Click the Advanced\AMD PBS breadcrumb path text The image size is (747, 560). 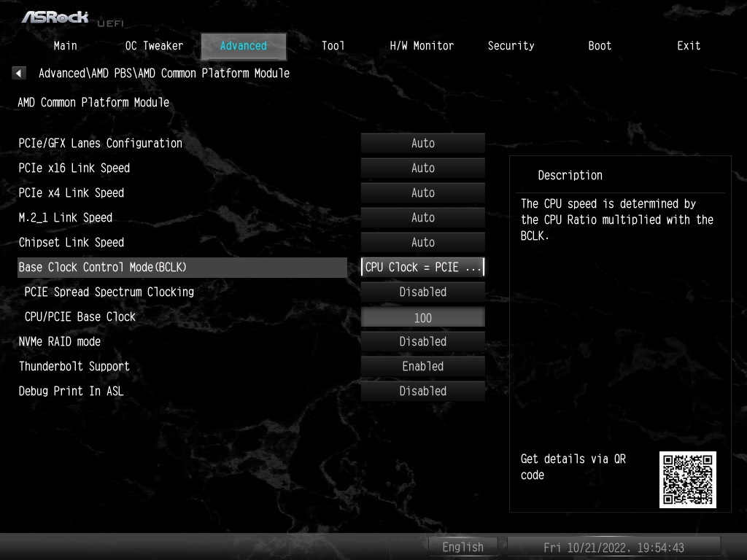click(164, 74)
